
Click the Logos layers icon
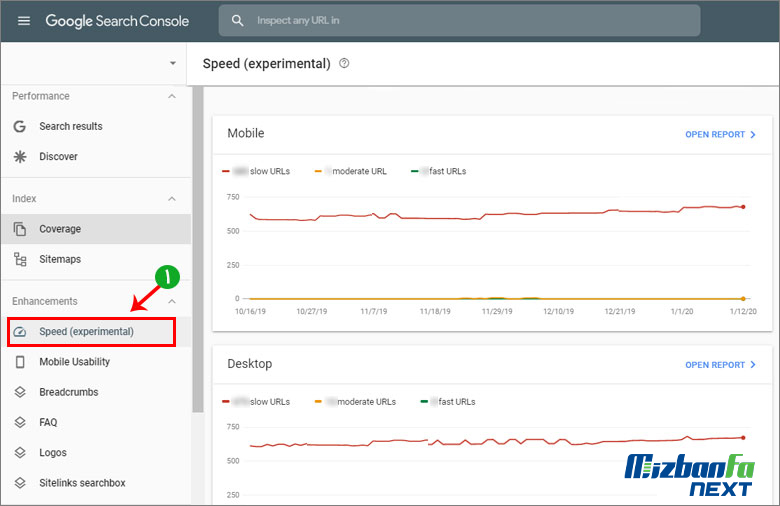pos(20,453)
